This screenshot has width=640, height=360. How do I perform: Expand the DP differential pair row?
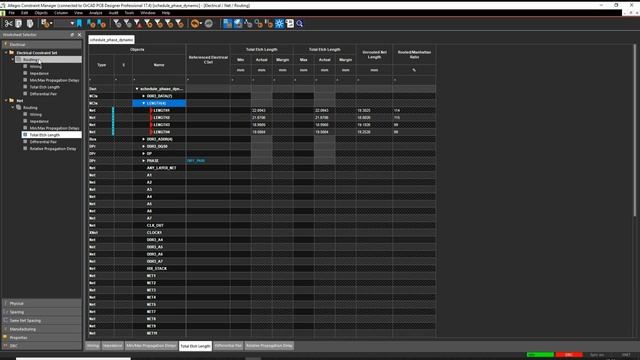tap(143, 153)
